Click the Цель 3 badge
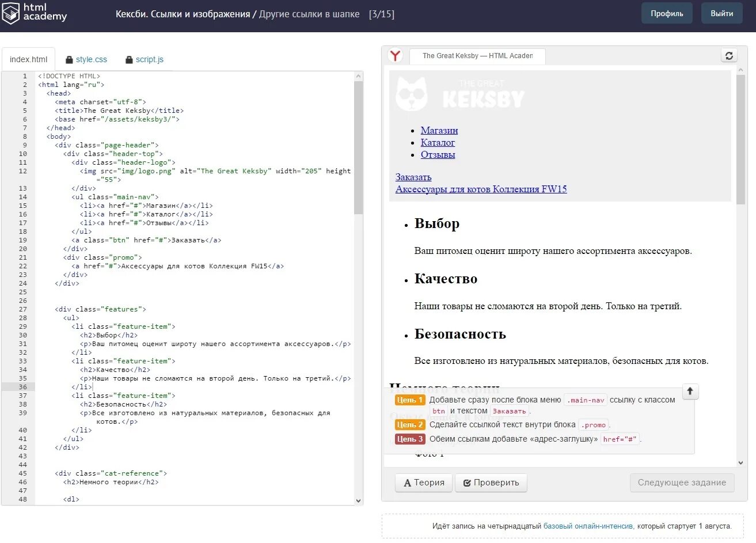The height and width of the screenshot is (543, 756). (410, 439)
